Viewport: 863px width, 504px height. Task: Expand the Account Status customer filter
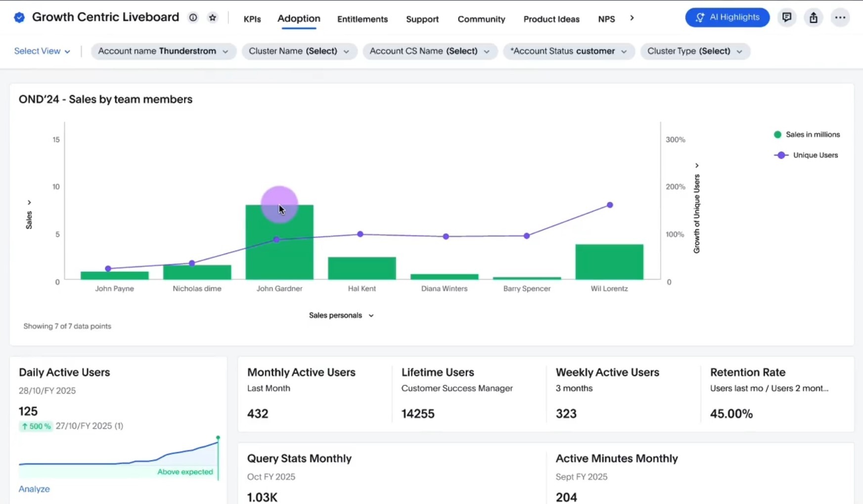coord(569,51)
